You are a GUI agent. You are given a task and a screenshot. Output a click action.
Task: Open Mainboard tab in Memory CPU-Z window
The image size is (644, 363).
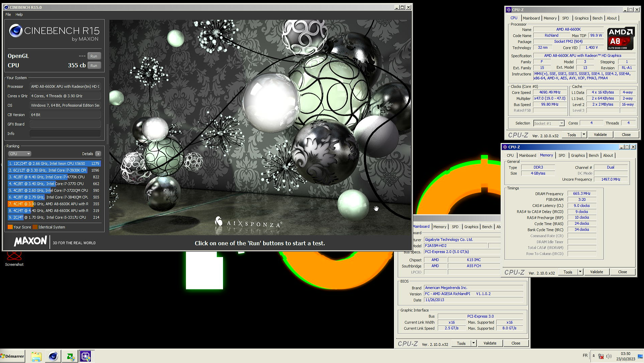tap(528, 155)
